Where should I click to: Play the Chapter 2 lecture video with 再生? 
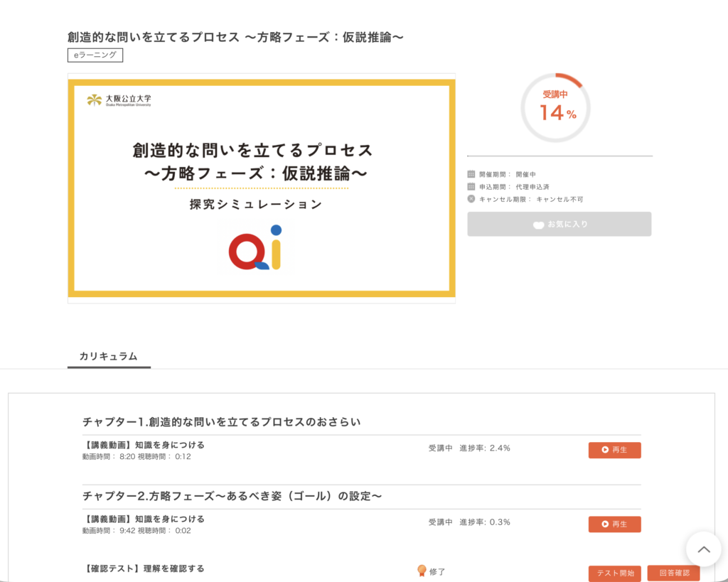pyautogui.click(x=614, y=524)
